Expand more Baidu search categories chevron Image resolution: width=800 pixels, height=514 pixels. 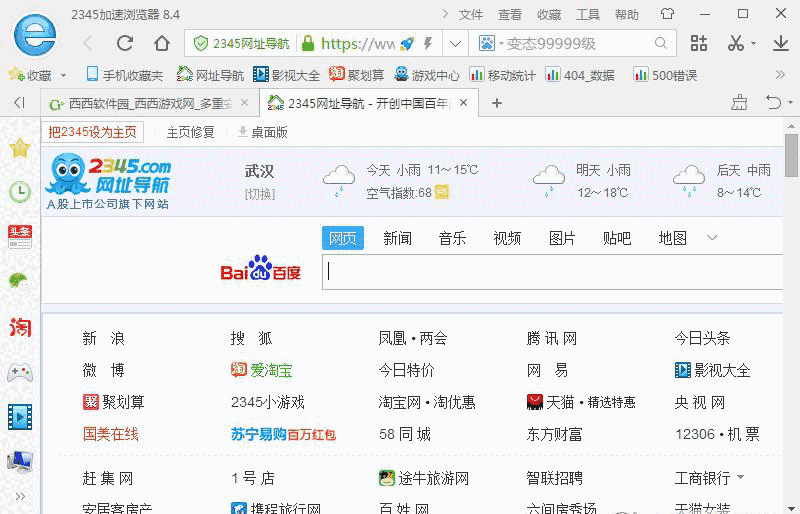pyautogui.click(x=712, y=238)
